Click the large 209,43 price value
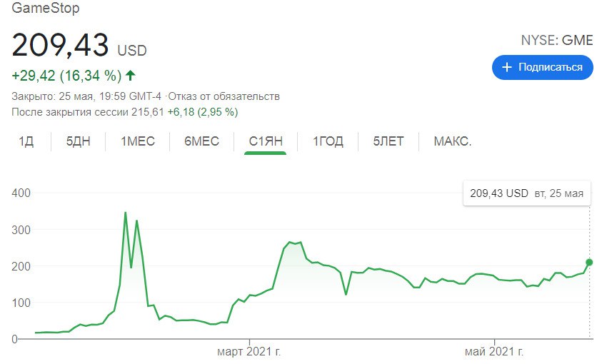 pyautogui.click(x=60, y=45)
